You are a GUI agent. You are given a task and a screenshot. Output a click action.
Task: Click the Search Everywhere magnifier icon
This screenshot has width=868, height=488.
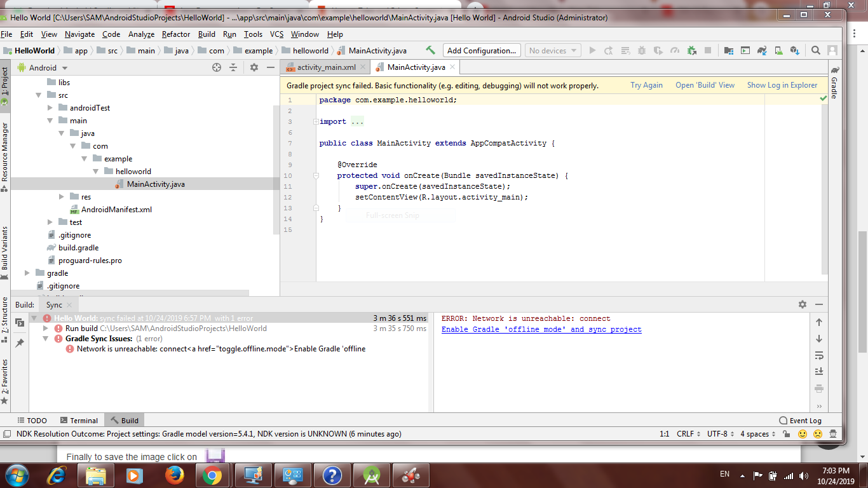[x=815, y=50]
